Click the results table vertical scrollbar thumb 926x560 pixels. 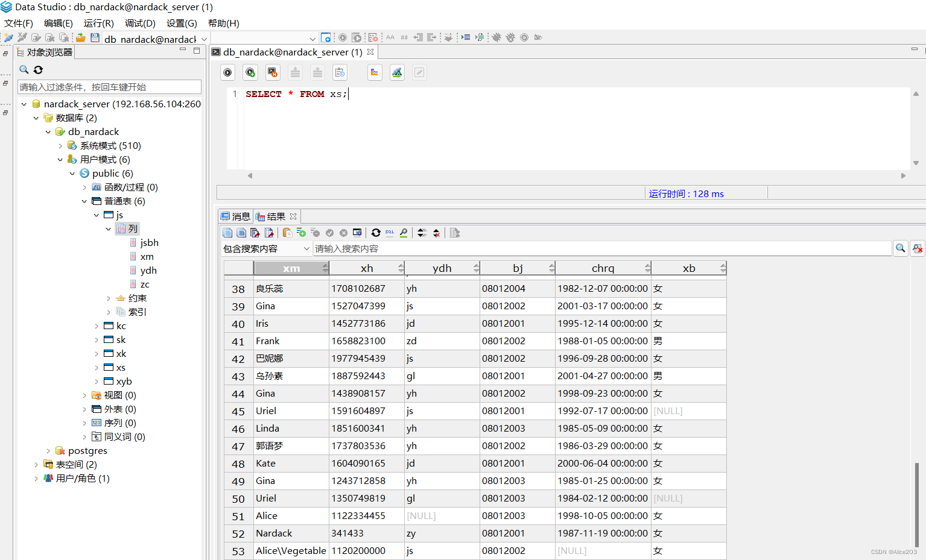click(x=916, y=505)
